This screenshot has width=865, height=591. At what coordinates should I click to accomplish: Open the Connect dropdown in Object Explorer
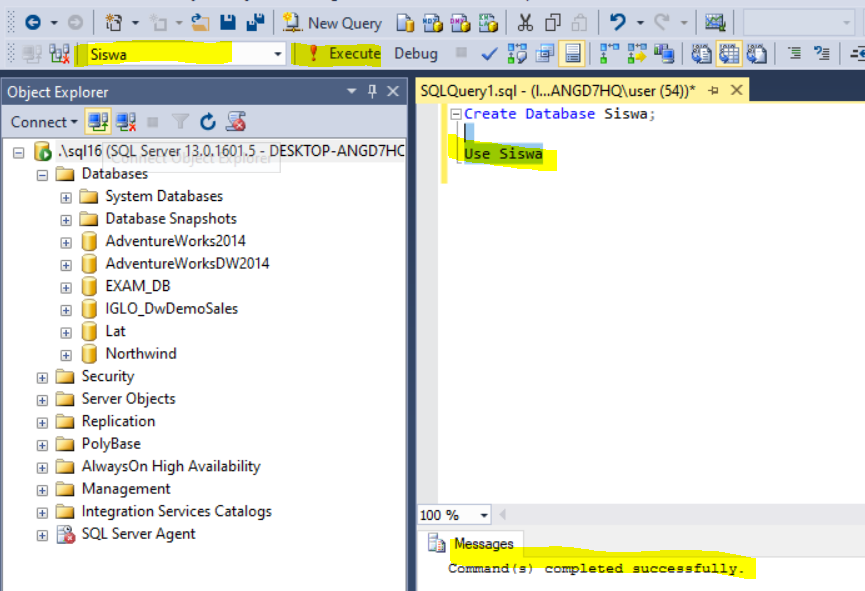44,122
